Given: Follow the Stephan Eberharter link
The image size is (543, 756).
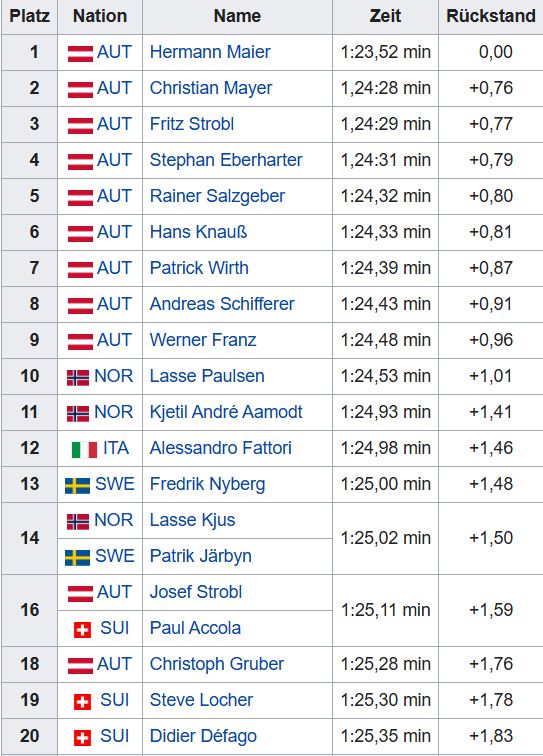Looking at the screenshot, I should click(x=226, y=160).
